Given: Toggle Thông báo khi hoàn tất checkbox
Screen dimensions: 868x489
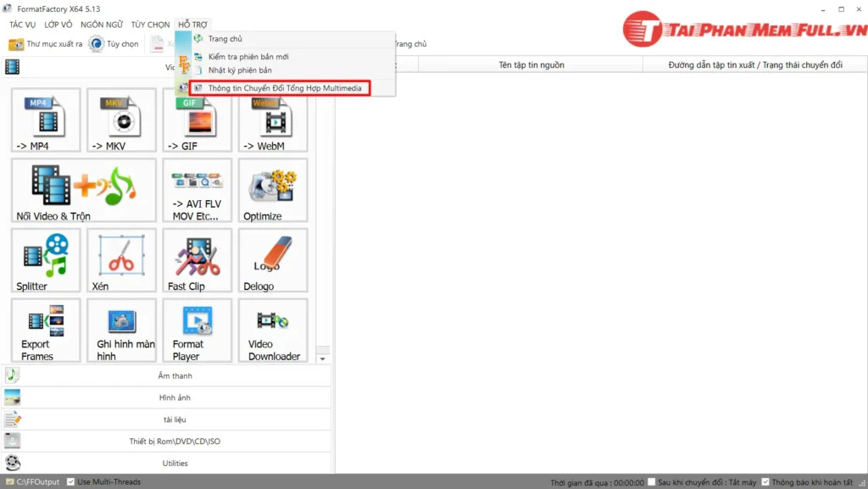Looking at the screenshot, I should (765, 482).
